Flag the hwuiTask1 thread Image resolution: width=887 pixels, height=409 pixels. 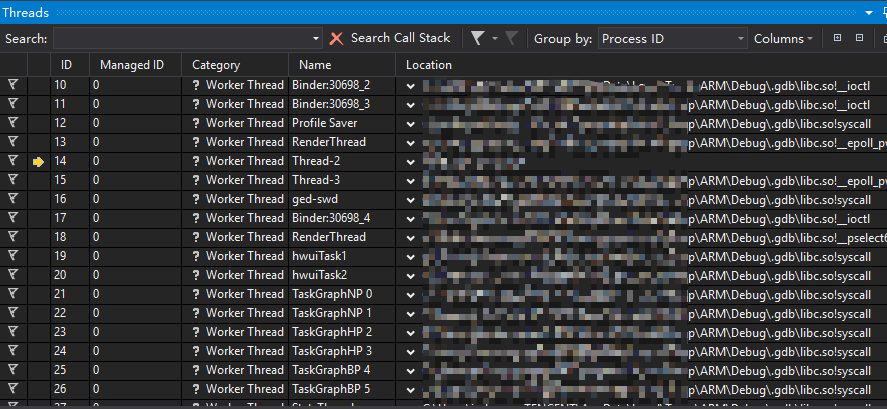(13, 256)
